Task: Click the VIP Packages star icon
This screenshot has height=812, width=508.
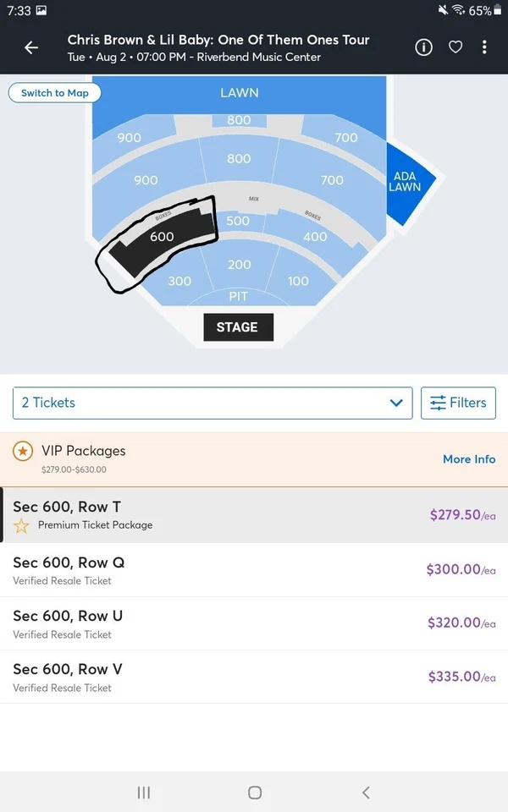Action: [x=24, y=451]
